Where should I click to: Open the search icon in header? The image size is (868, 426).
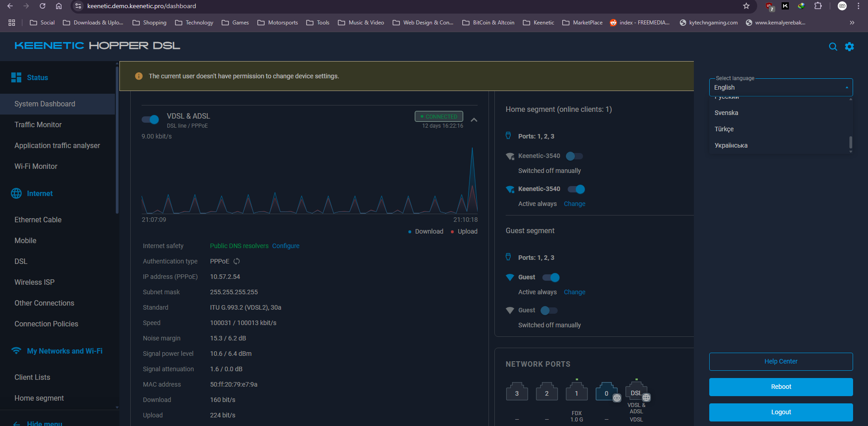click(x=833, y=47)
